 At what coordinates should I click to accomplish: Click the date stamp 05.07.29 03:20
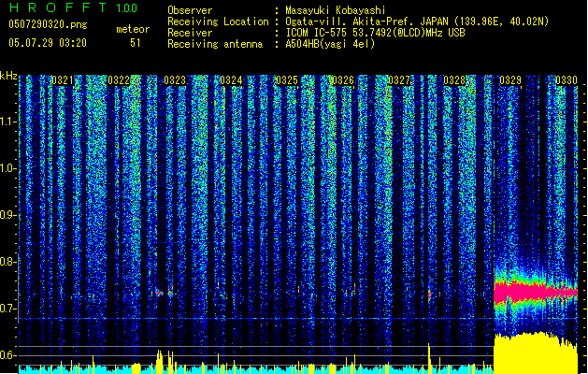(48, 43)
